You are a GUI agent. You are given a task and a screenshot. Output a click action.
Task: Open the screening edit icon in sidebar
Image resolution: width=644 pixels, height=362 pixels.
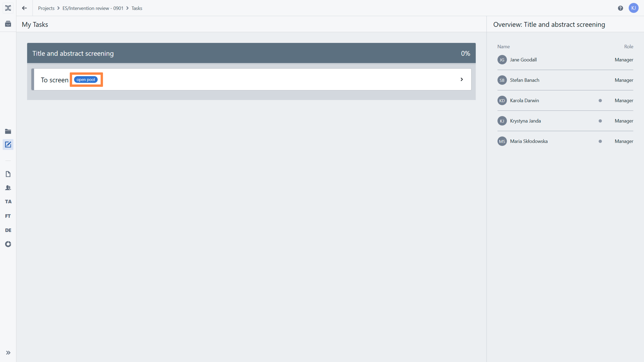coord(8,144)
